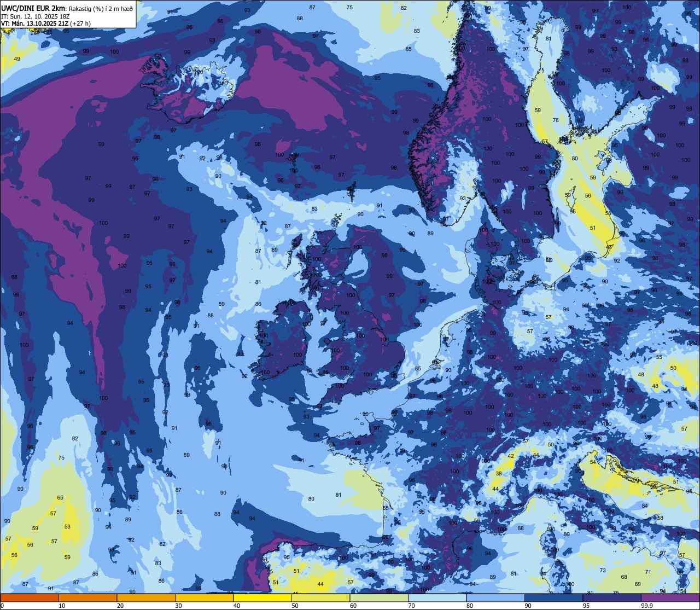Click the map value 53
The image size is (700, 610).
point(67,527)
